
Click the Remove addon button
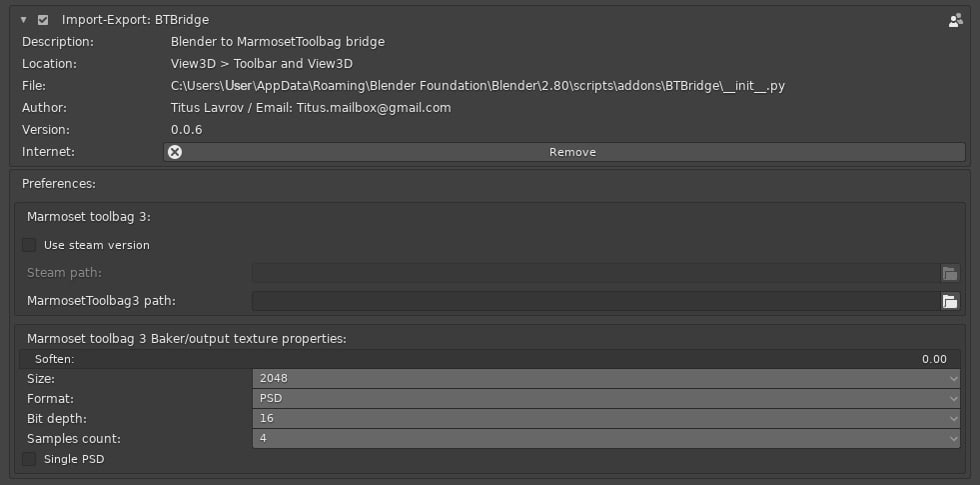click(572, 152)
